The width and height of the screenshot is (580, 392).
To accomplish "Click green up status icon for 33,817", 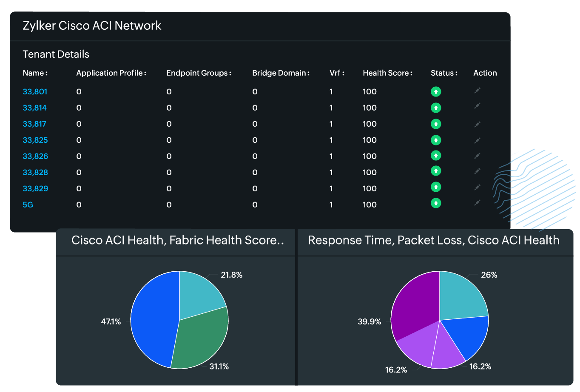I will point(436,124).
